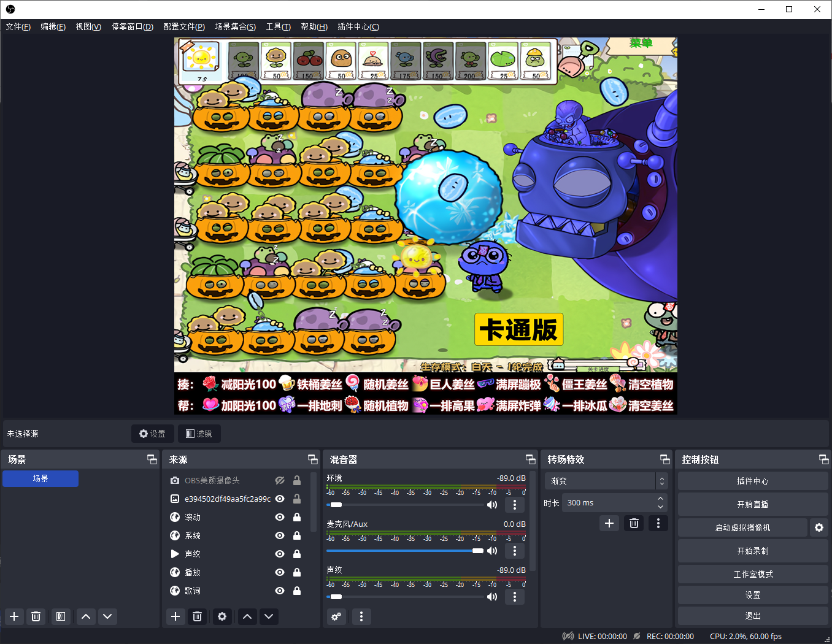Open virtual camera settings gear

(819, 527)
